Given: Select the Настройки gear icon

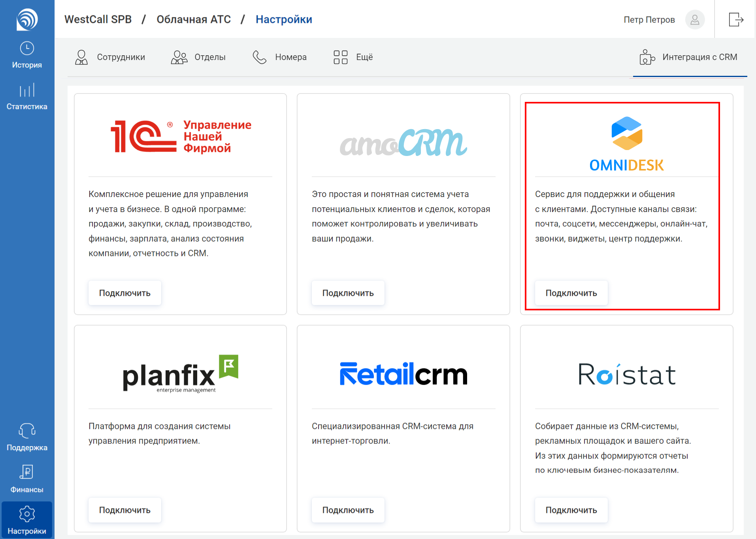Looking at the screenshot, I should pyautogui.click(x=27, y=514).
